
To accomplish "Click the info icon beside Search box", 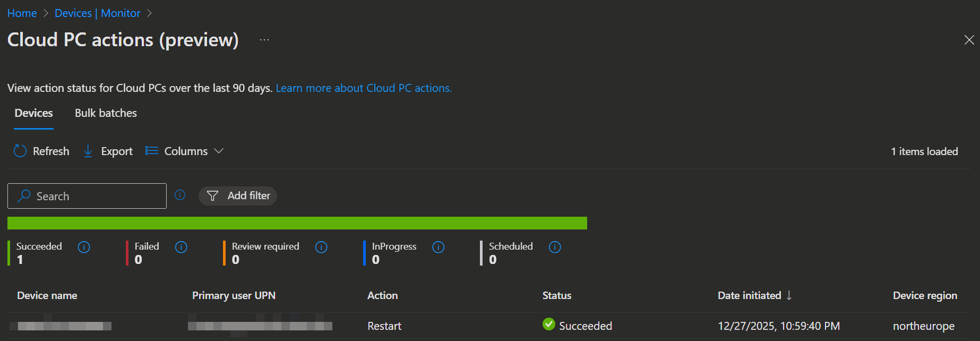I will (x=180, y=195).
